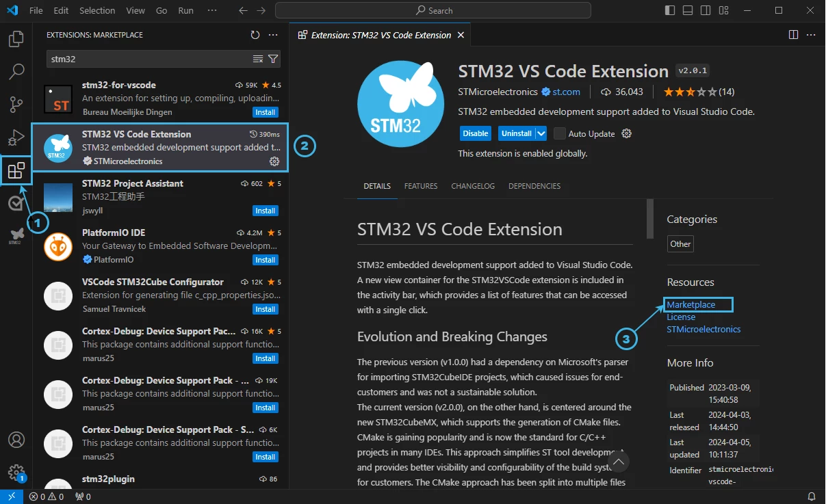Open the Search view in activity bar
Screen dimensions: 826x504
(16, 71)
